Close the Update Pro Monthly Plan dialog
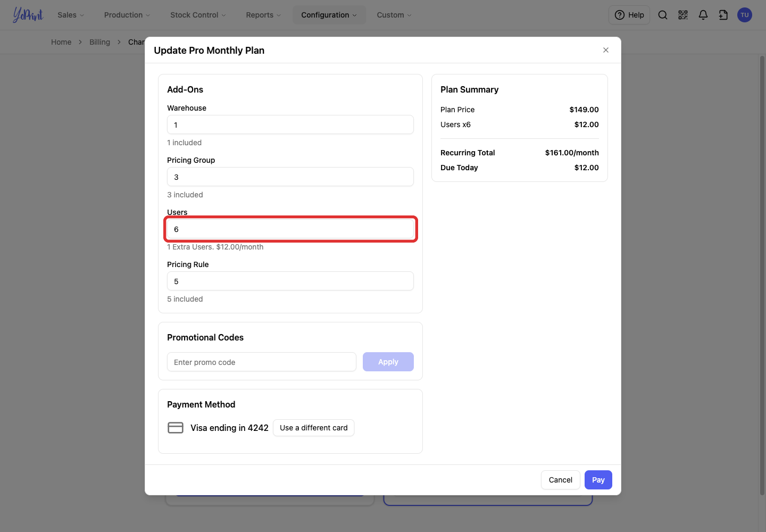This screenshot has height=532, width=766. tap(606, 50)
